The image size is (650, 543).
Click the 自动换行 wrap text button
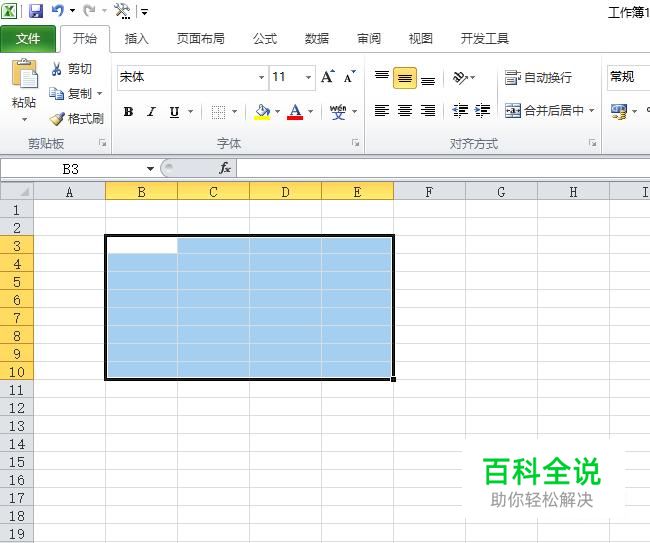pyautogui.click(x=538, y=78)
